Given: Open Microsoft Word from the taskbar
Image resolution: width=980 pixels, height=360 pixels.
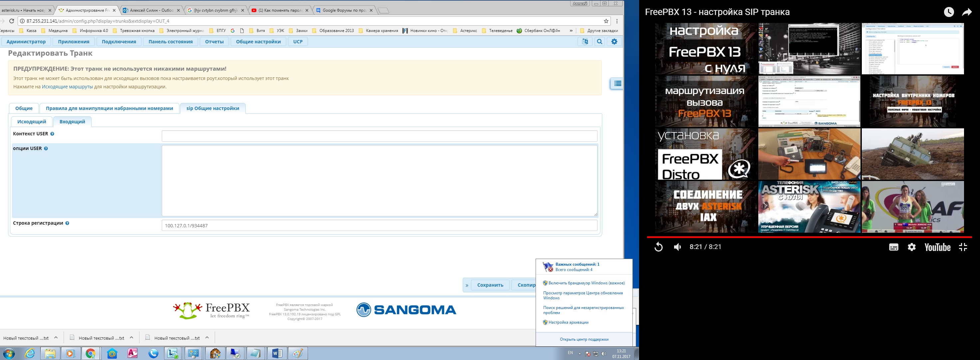Looking at the screenshot, I should tap(277, 354).
